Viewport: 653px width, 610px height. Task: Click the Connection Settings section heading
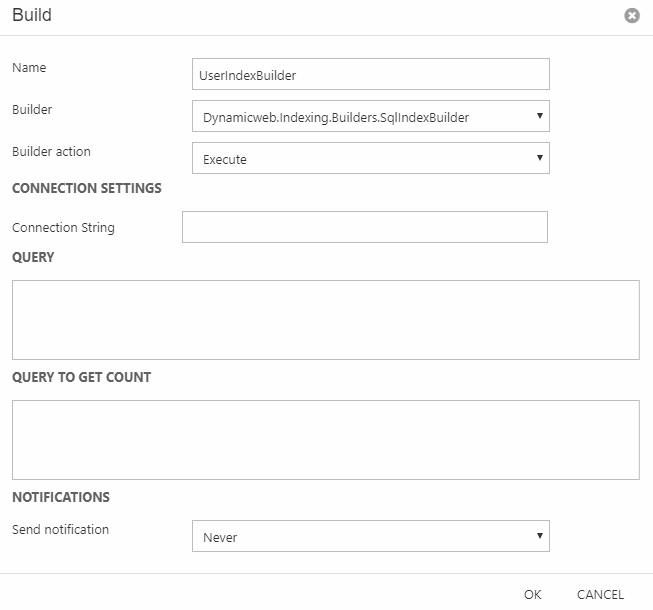point(86,188)
